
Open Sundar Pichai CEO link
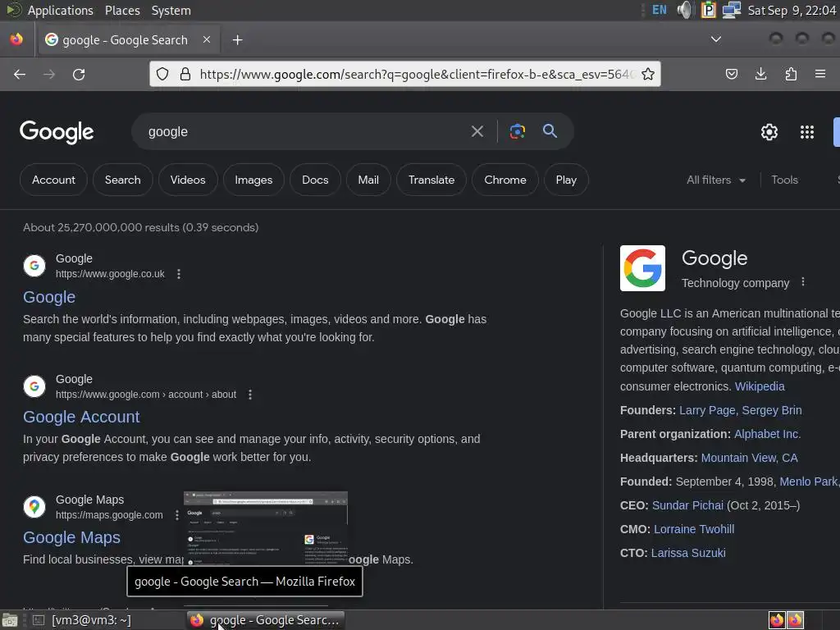[688, 505]
